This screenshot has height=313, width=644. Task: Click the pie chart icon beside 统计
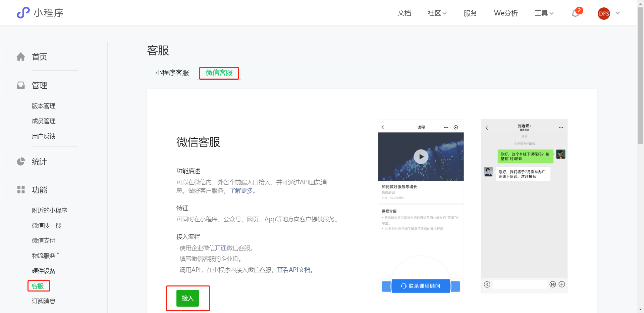tap(21, 162)
